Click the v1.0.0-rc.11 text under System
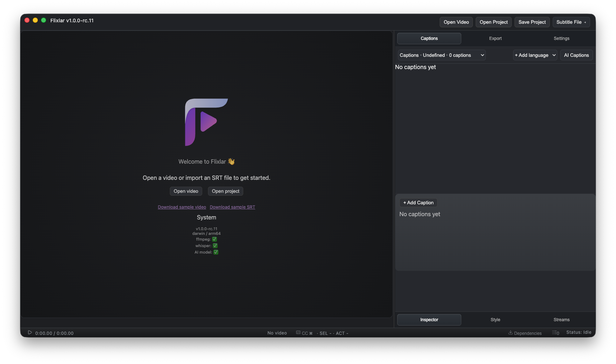 (x=207, y=229)
